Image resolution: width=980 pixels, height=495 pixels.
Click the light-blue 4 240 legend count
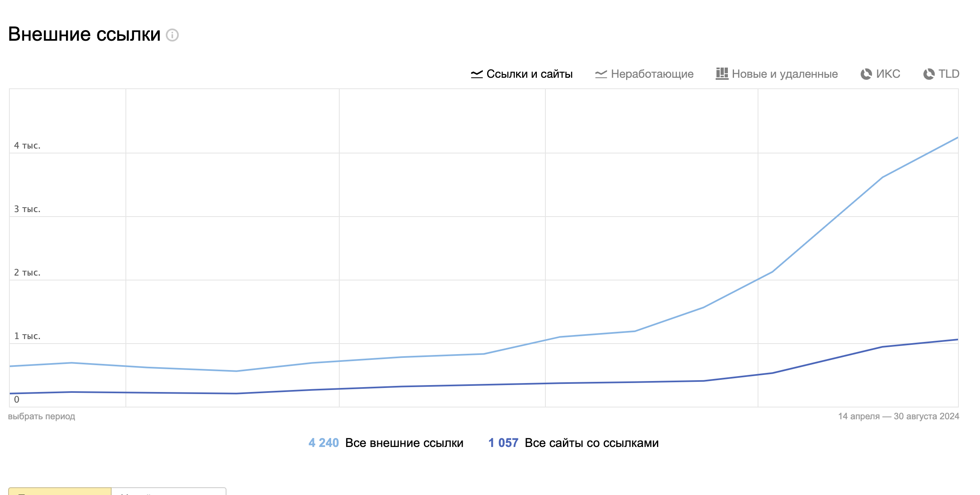323,443
